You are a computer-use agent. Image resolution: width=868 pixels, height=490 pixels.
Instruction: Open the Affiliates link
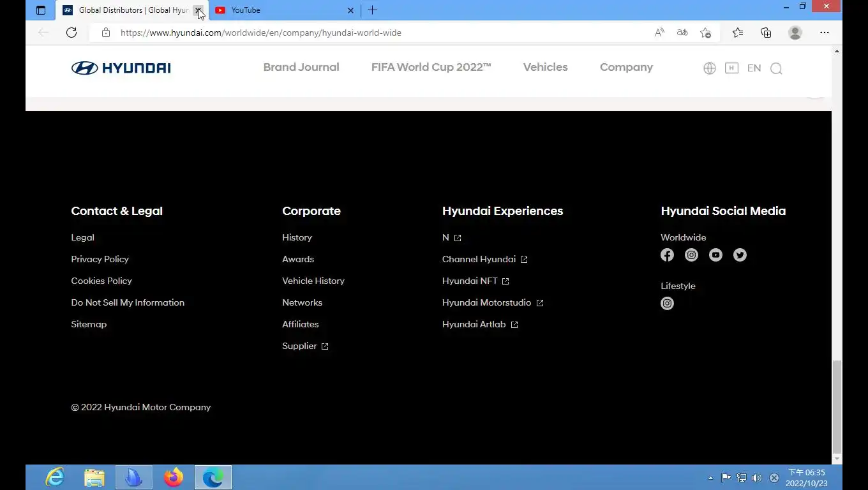pyautogui.click(x=300, y=324)
